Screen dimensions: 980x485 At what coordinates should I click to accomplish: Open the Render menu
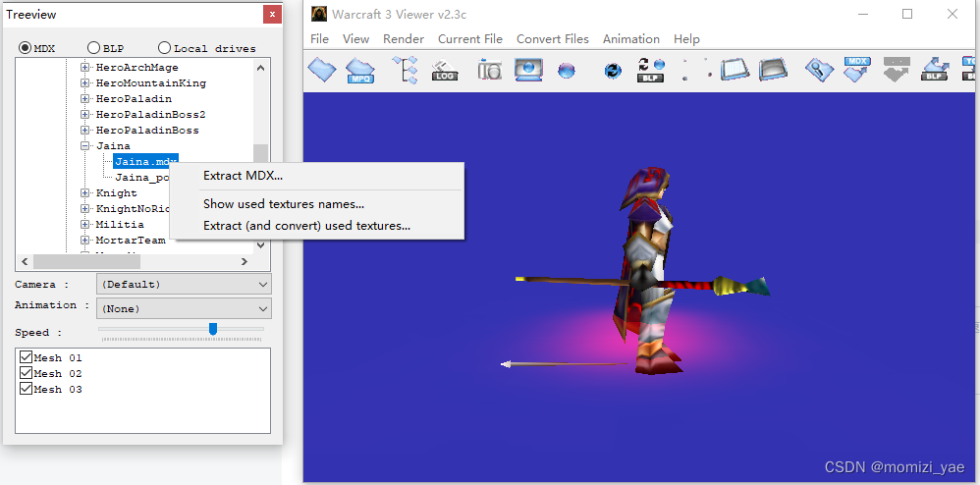pyautogui.click(x=404, y=38)
